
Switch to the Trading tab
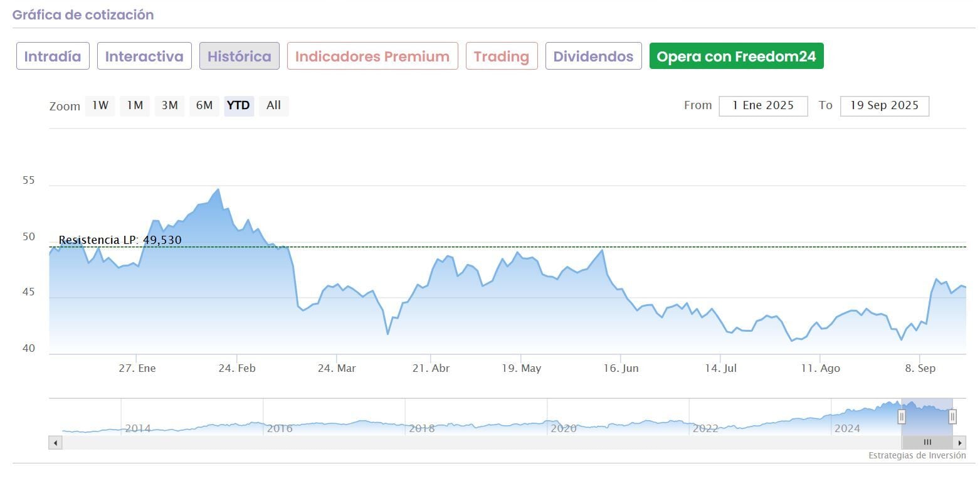[502, 56]
